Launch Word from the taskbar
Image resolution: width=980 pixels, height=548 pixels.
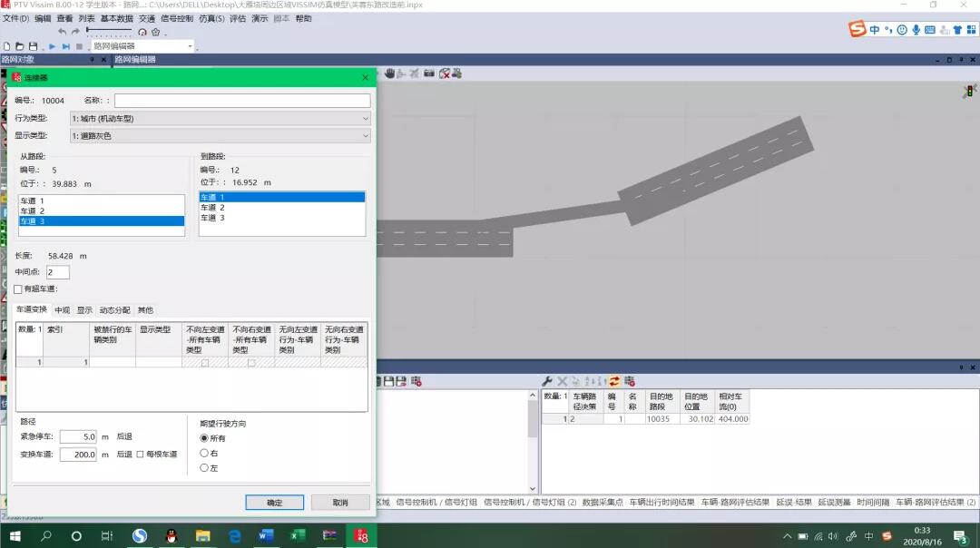[x=266, y=535]
